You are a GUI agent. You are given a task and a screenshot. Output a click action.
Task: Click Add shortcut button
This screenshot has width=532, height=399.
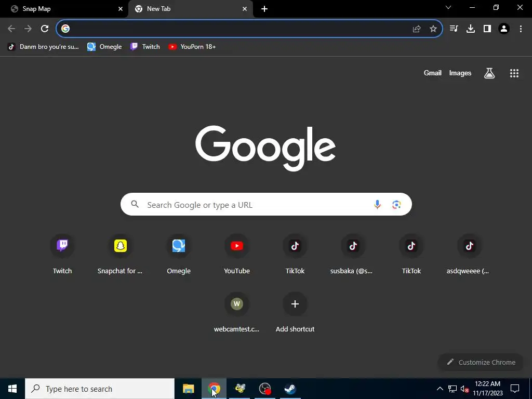[295, 313]
